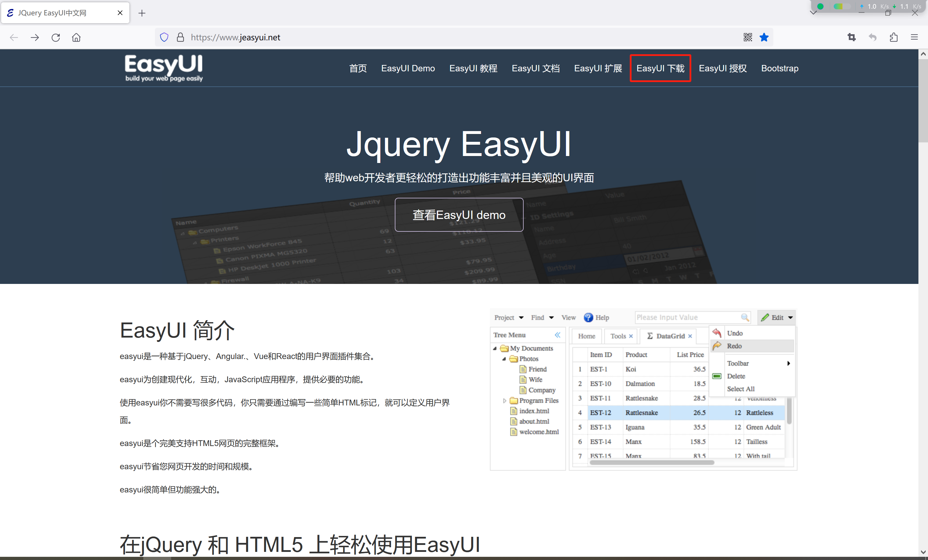This screenshot has height=560, width=928.
Task: Click the 'Jquery EasyUI' hero title
Action: pos(459,144)
